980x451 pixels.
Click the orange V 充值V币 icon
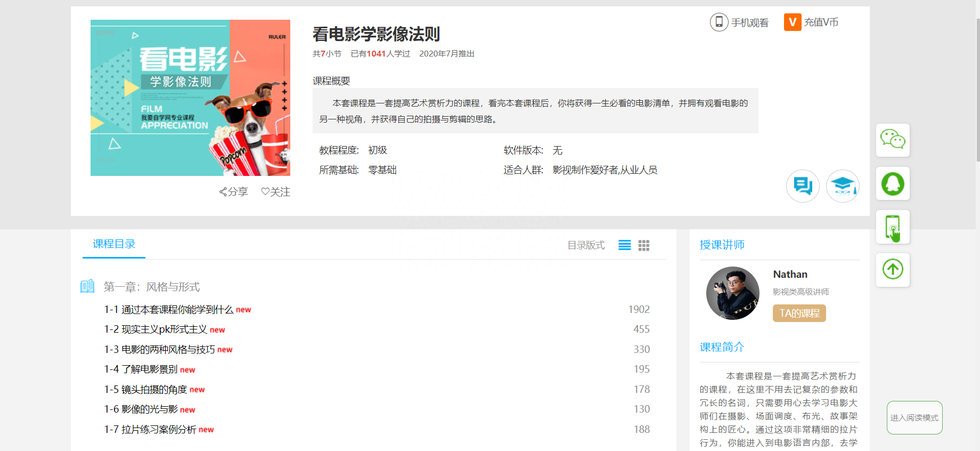point(793,22)
